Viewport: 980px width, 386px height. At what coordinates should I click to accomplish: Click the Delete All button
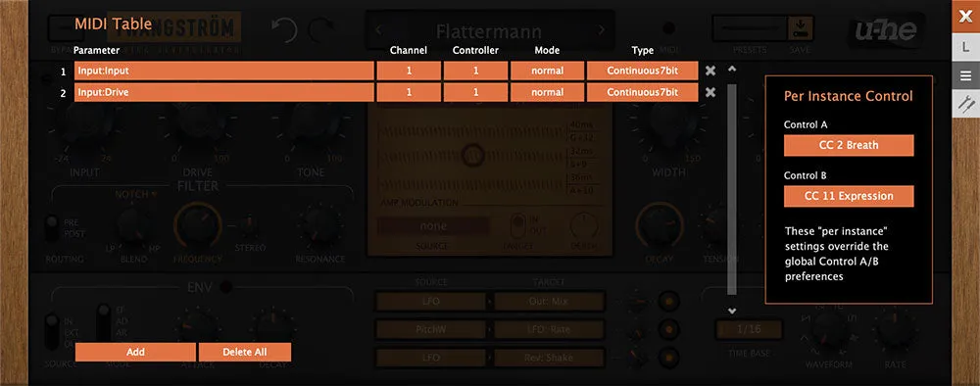245,352
